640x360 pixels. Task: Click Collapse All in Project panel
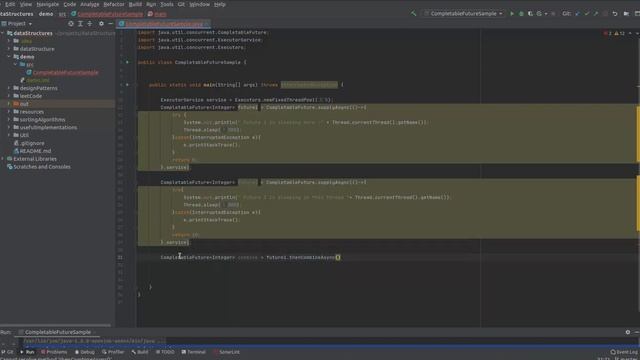click(89, 24)
